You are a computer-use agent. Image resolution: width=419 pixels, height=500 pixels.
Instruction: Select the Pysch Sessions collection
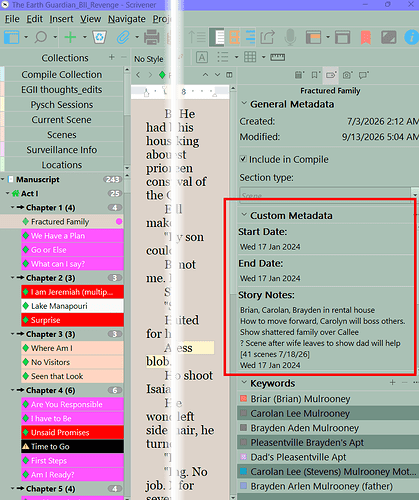pos(62,105)
